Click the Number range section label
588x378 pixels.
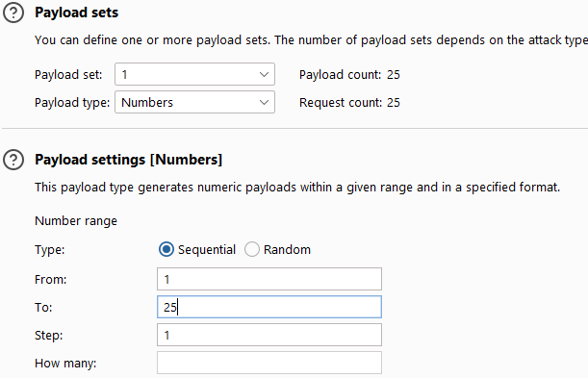[x=76, y=221]
